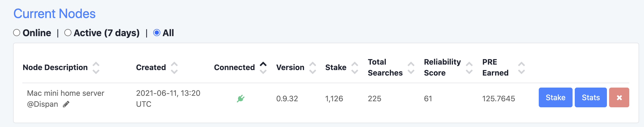Click the Mac mini home server description
The image size is (644, 127).
pyautogui.click(x=65, y=93)
